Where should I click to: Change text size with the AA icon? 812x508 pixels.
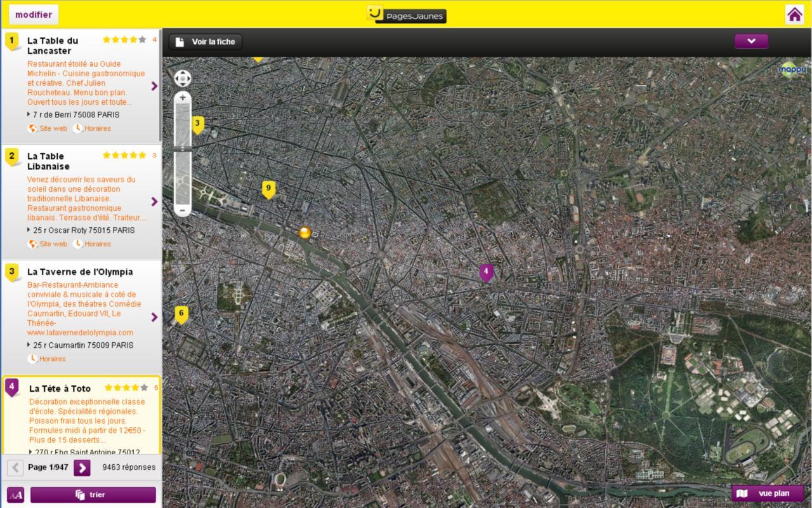pyautogui.click(x=15, y=495)
